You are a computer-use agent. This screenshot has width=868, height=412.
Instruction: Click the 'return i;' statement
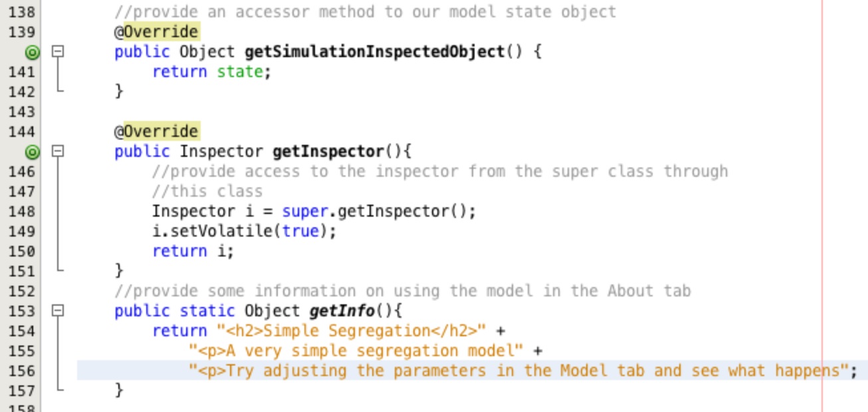[x=193, y=251]
